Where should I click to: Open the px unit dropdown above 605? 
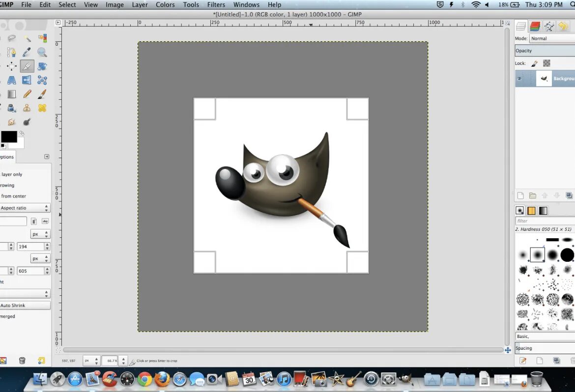[40, 258]
